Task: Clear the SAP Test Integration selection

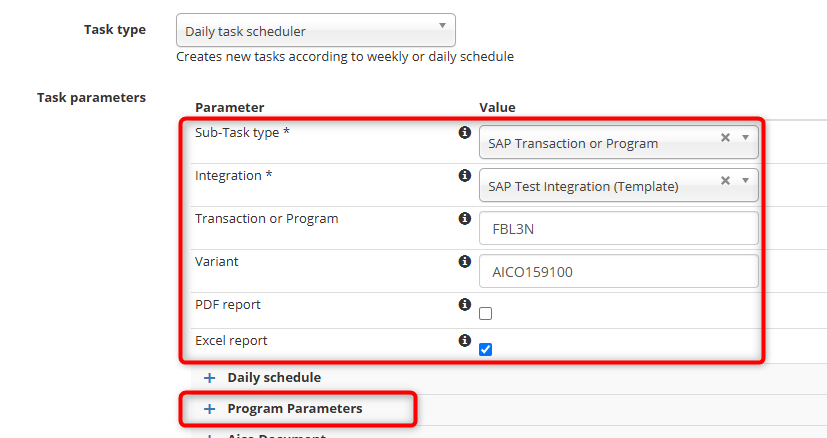Action: click(x=725, y=181)
